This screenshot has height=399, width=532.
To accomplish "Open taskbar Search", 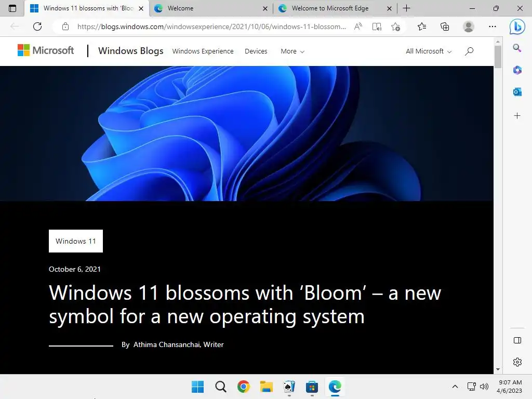I will click(x=220, y=387).
